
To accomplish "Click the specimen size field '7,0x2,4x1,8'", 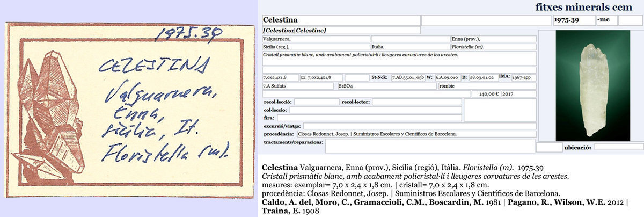I will pyautogui.click(x=280, y=77).
